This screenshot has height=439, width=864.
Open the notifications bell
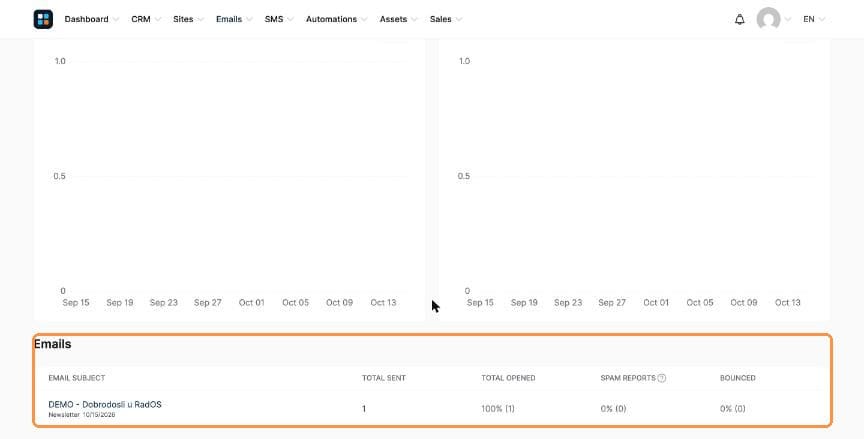(739, 19)
